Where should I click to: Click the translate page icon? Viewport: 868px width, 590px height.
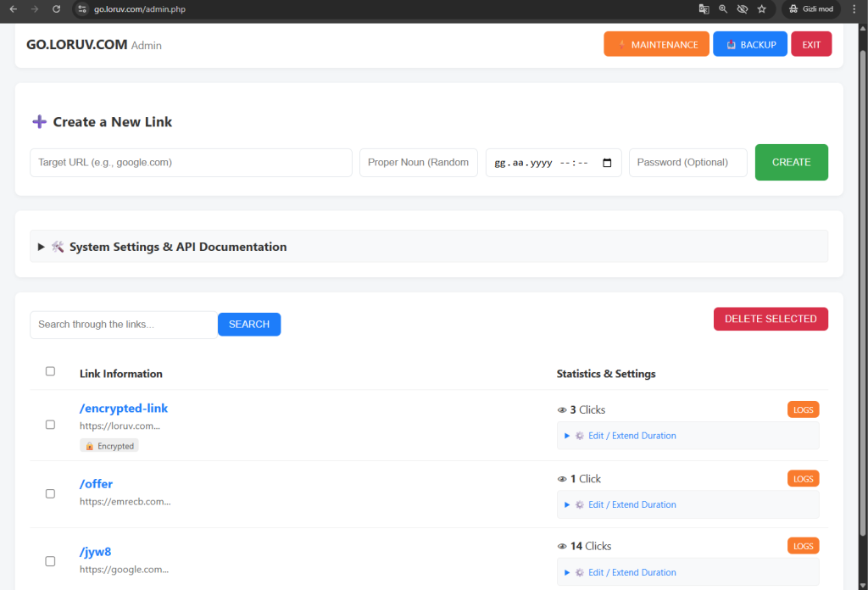tap(704, 8)
